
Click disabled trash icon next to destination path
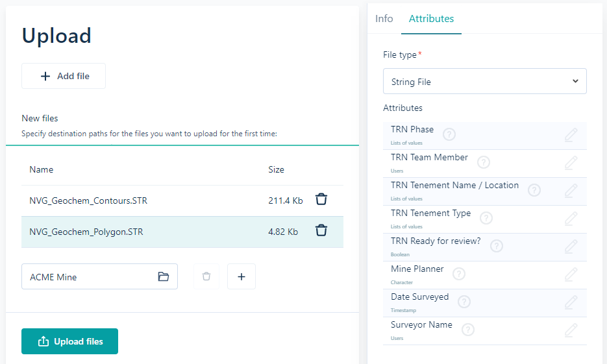[206, 276]
